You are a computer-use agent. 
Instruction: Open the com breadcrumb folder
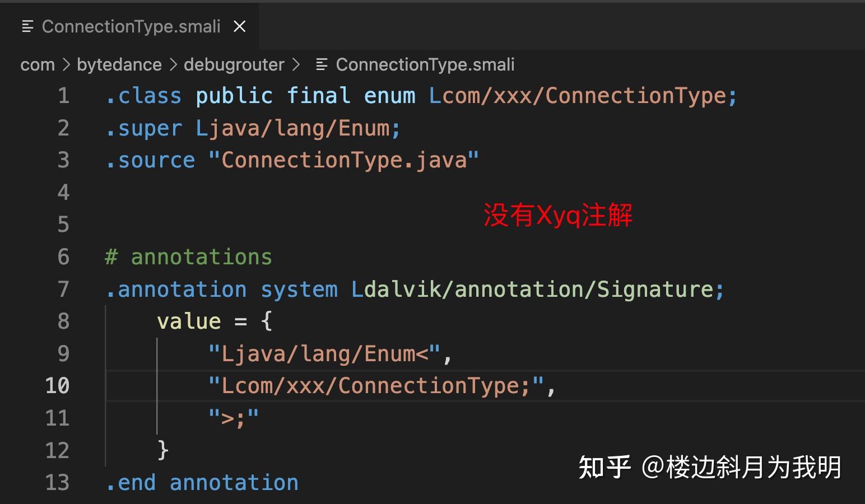[38, 65]
